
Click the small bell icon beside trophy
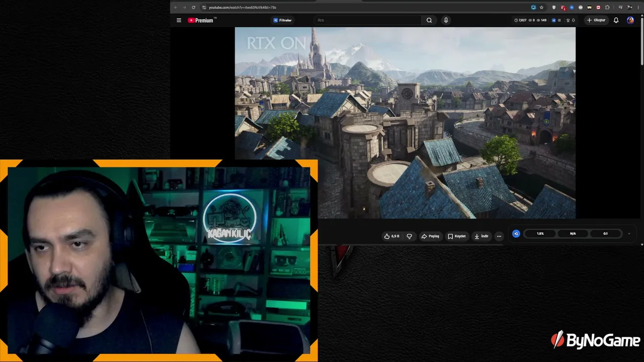(x=574, y=20)
